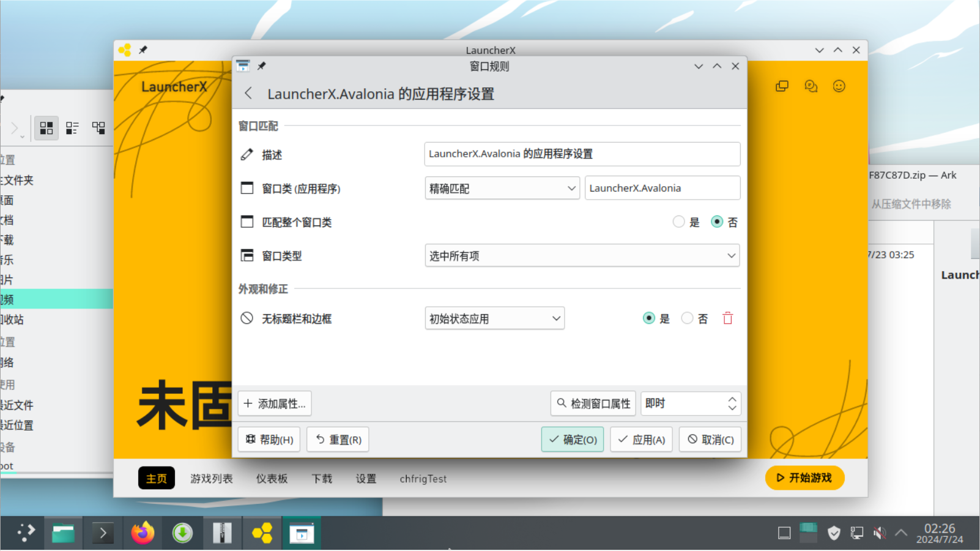Open the chat feedback icon in LauncherX
Image resolution: width=980 pixels, height=551 pixels.
pyautogui.click(x=811, y=86)
